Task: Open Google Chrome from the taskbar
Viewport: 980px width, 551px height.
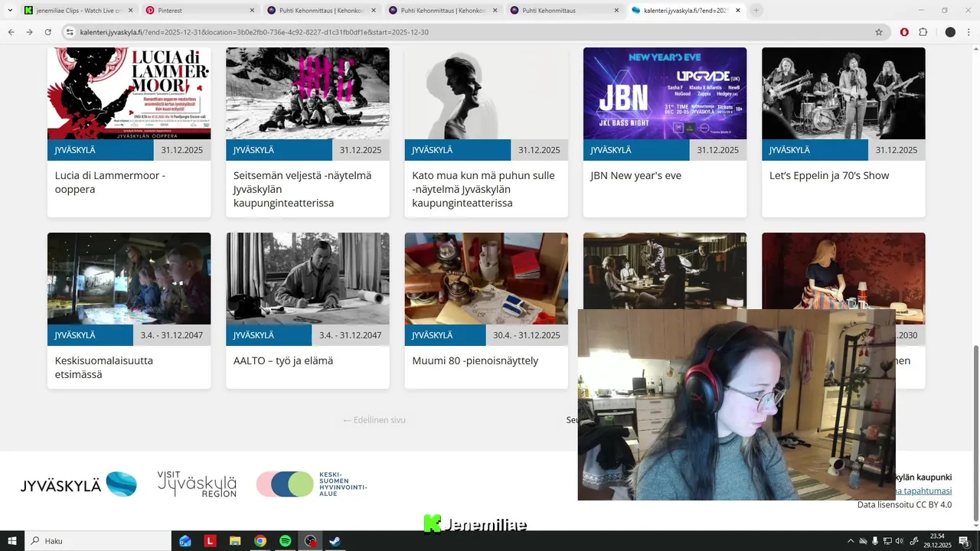Action: [x=260, y=541]
